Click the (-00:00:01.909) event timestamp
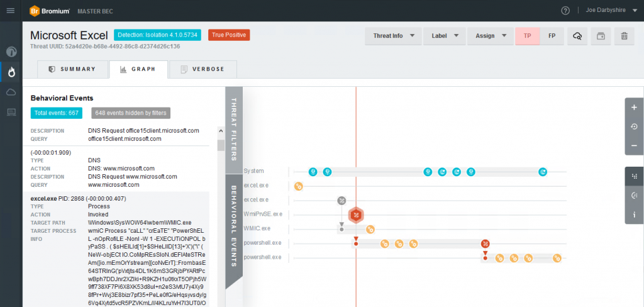The width and height of the screenshot is (644, 307). tap(51, 152)
